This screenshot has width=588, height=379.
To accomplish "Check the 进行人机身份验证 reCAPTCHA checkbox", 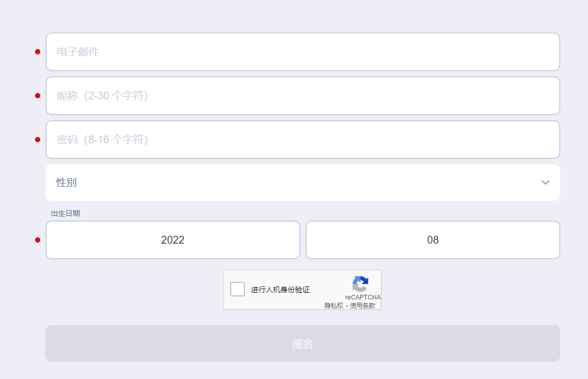I will pyautogui.click(x=238, y=289).
